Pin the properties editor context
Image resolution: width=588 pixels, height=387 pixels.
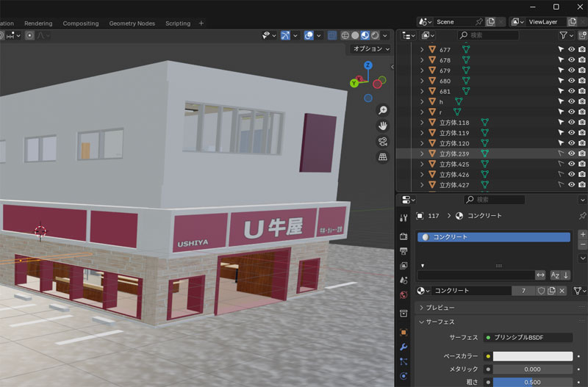pos(582,216)
